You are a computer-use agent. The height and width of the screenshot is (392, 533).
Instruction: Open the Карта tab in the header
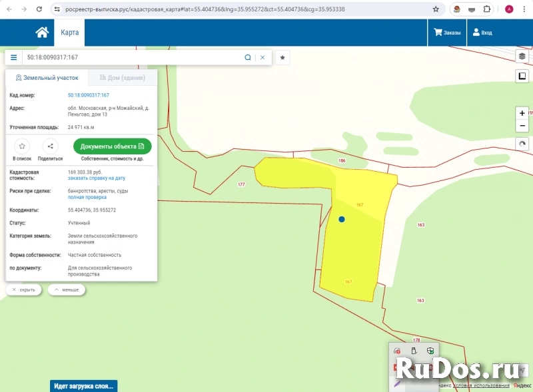tap(70, 32)
